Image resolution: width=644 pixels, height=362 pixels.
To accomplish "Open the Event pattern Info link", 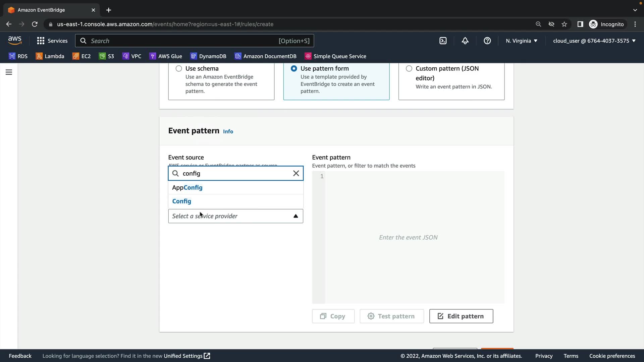I will 228,131.
